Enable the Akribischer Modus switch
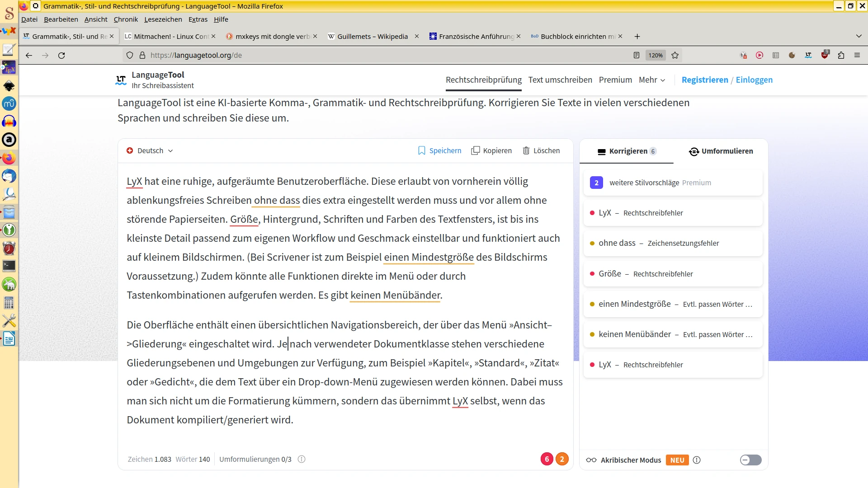Viewport: 868px width, 488px height. [x=750, y=460]
